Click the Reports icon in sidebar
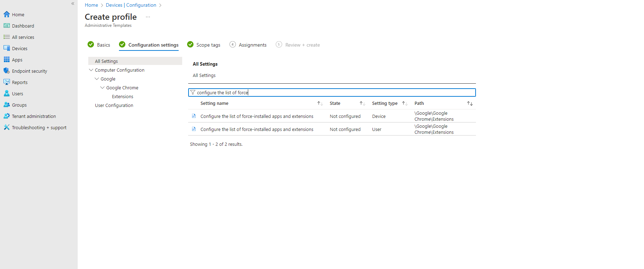 (7, 82)
